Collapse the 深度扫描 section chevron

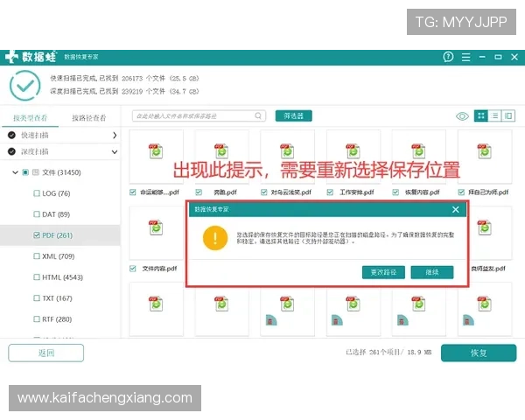point(115,152)
